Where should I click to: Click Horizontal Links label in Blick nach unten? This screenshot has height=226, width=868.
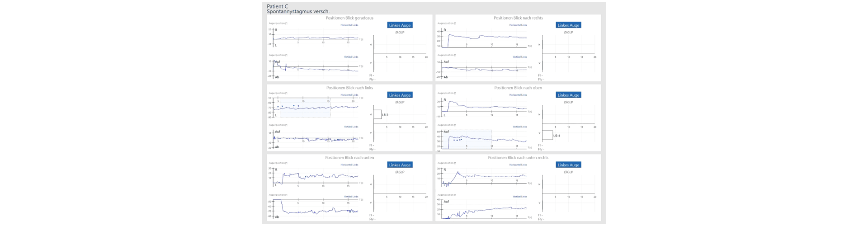click(349, 165)
